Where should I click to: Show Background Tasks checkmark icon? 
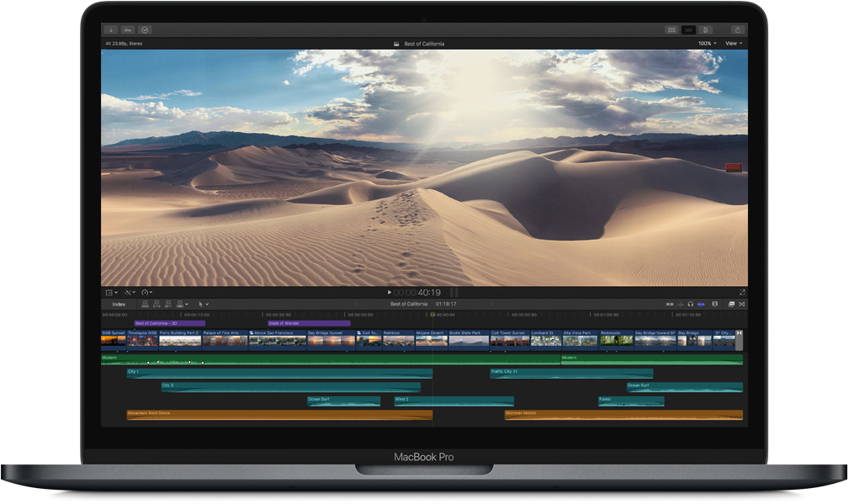(145, 29)
